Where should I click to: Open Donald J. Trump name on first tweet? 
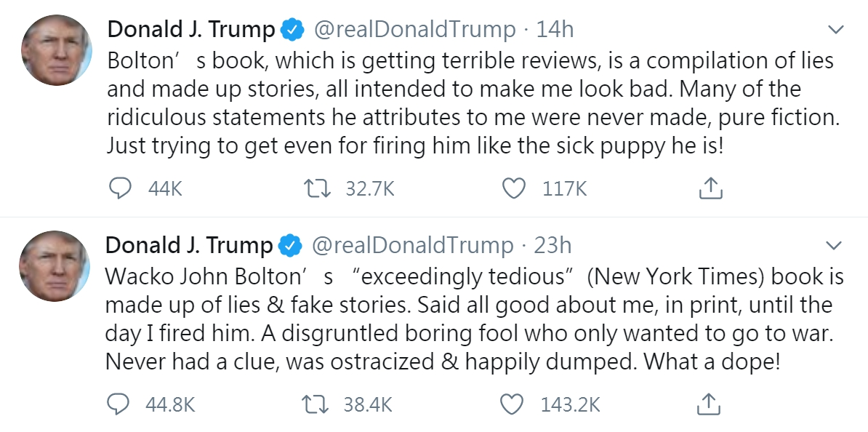pyautogui.click(x=191, y=30)
